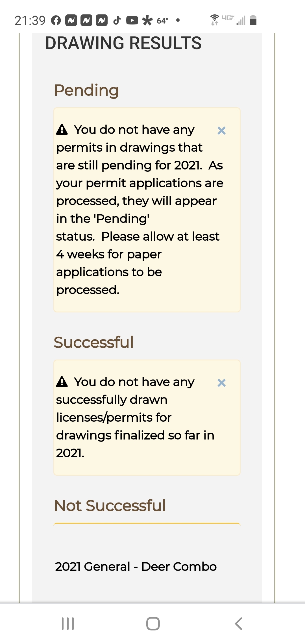The image size is (305, 644).
Task: Dismiss the Pending permits alert
Action: pos(221,130)
